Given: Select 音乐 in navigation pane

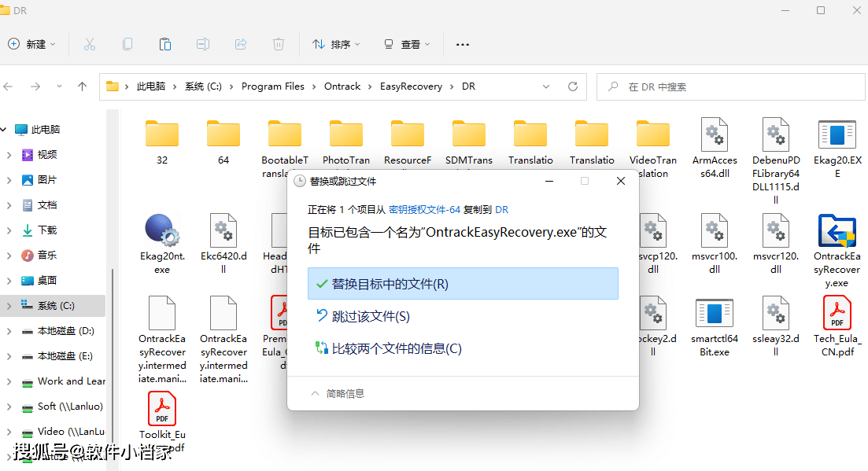Looking at the screenshot, I should [47, 256].
